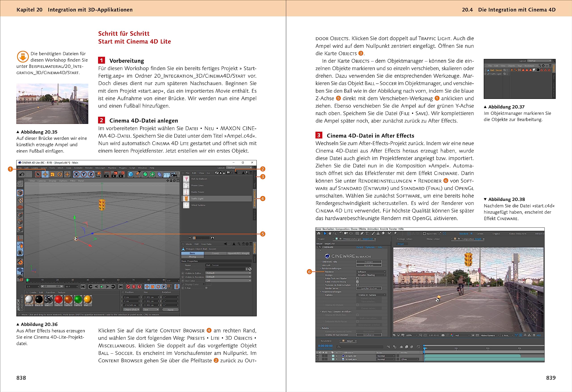Select the Move tool in Cinema 4D toolbar
Viewport: 572px width, 392px height.
(x=45, y=174)
